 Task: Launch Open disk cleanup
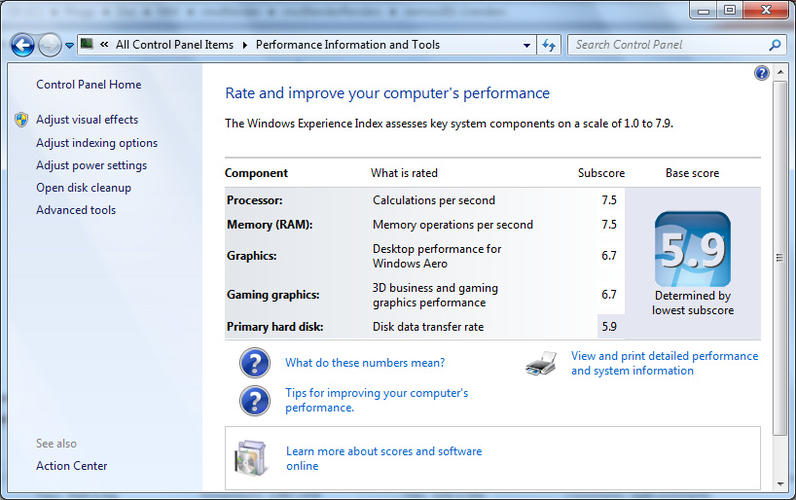pos(84,188)
